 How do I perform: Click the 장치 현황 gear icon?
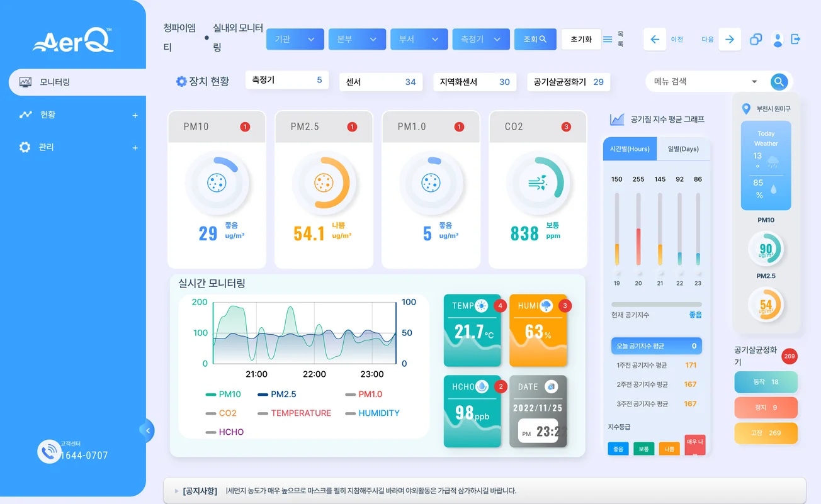(x=181, y=81)
